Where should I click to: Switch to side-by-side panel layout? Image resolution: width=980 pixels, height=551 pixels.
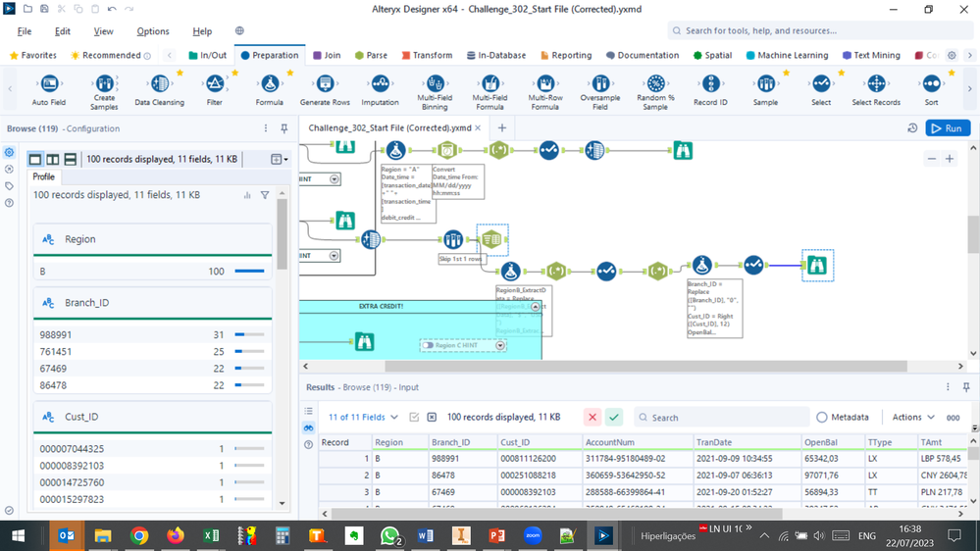53,159
